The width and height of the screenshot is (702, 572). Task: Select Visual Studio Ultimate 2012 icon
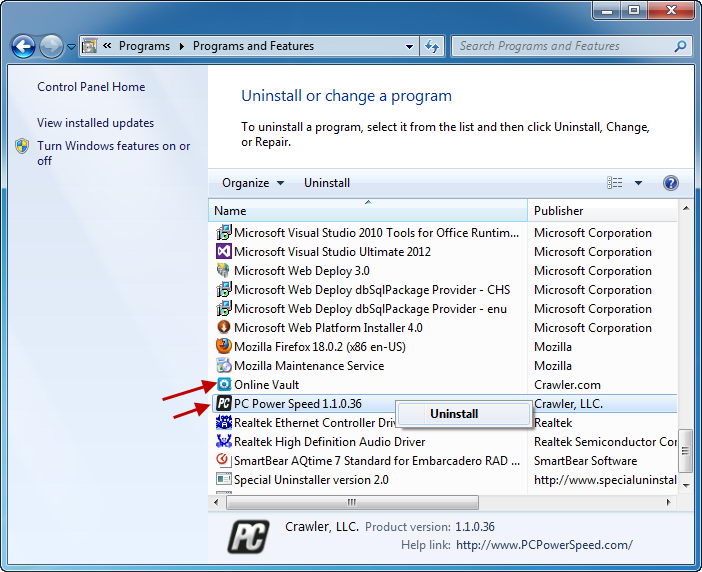click(223, 252)
